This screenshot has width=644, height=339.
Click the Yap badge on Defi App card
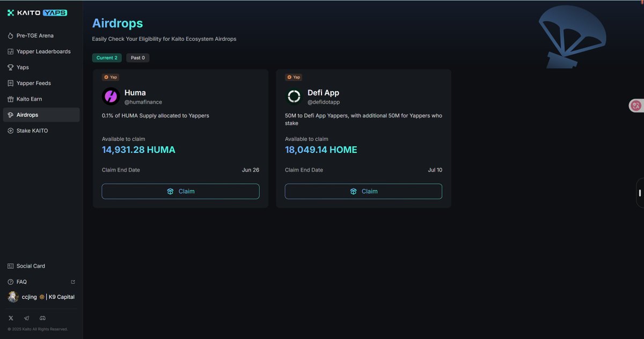tap(294, 77)
